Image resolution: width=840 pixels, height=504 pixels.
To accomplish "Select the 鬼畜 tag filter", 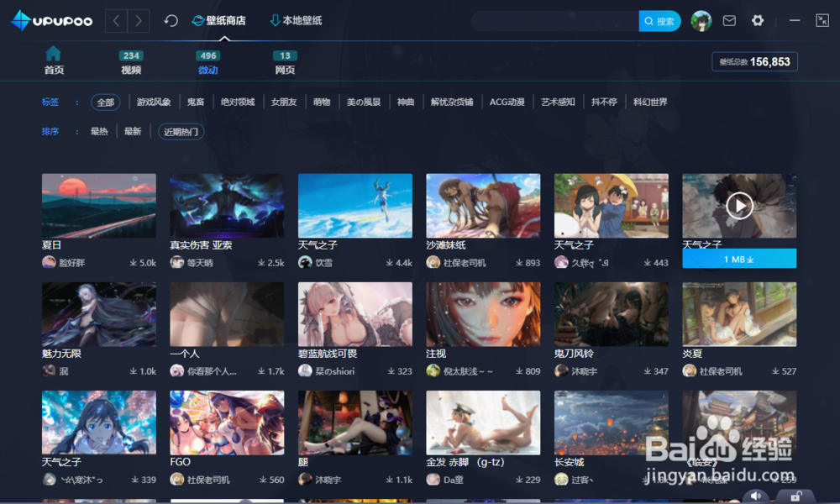I will click(x=196, y=102).
